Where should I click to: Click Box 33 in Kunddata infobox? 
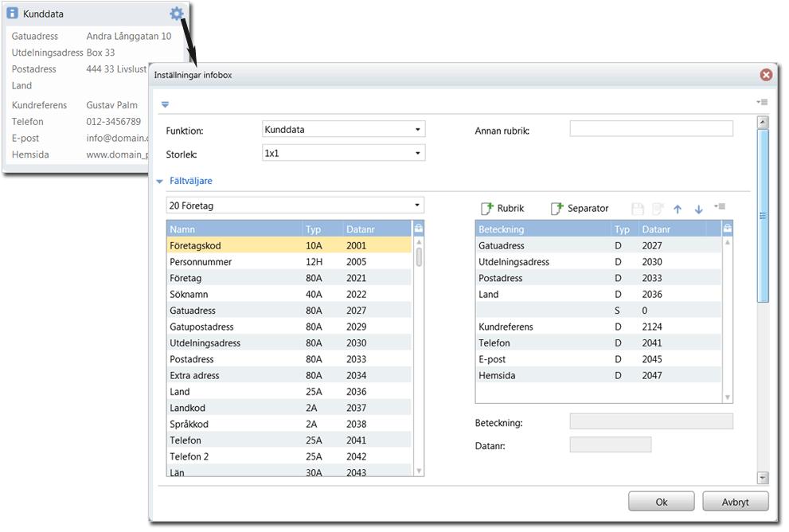pyautogui.click(x=100, y=53)
